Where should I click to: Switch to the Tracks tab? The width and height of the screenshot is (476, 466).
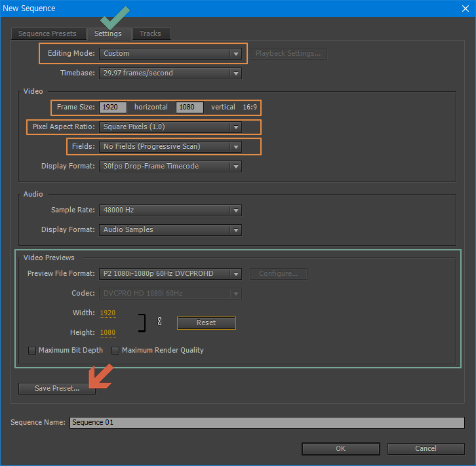click(151, 33)
